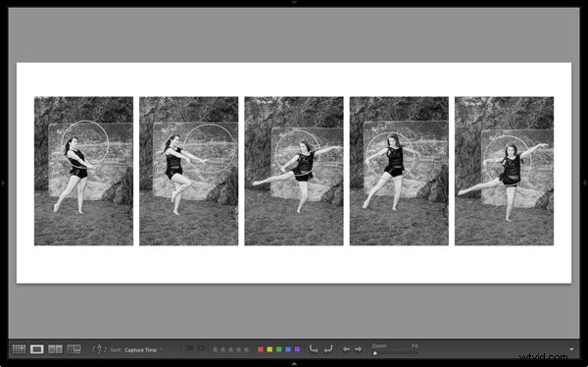This screenshot has height=367, width=588.
Task: Open toolbar options dropdown triangle
Action: (571, 349)
